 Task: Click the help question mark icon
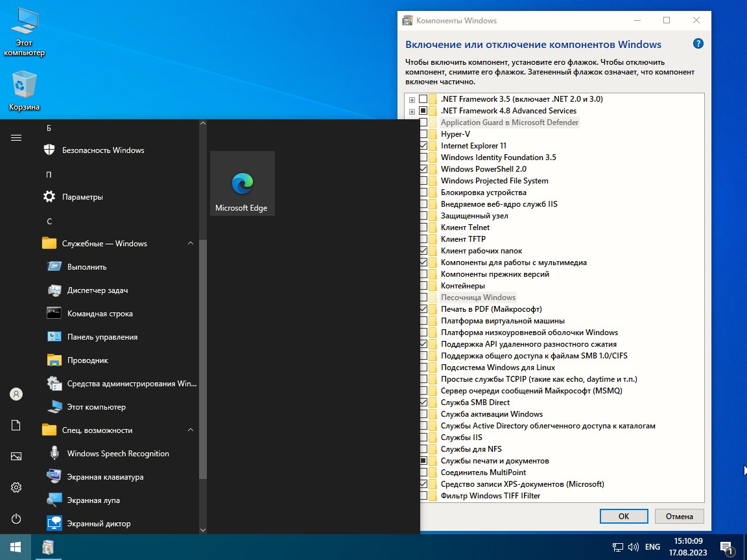(698, 44)
